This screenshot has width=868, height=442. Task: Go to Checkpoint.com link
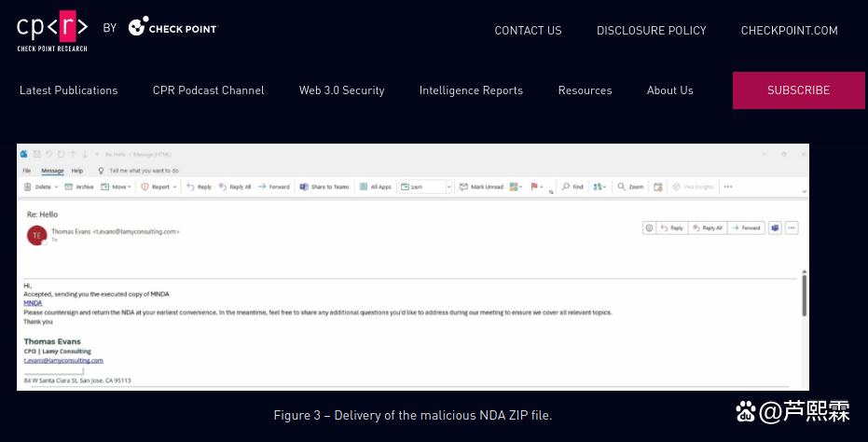tap(789, 31)
